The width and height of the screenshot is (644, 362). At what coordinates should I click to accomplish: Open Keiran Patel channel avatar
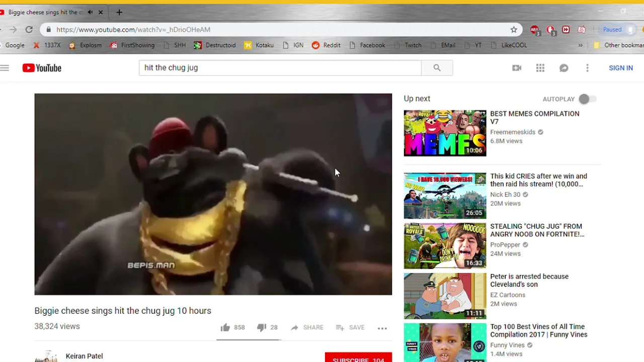(46, 356)
